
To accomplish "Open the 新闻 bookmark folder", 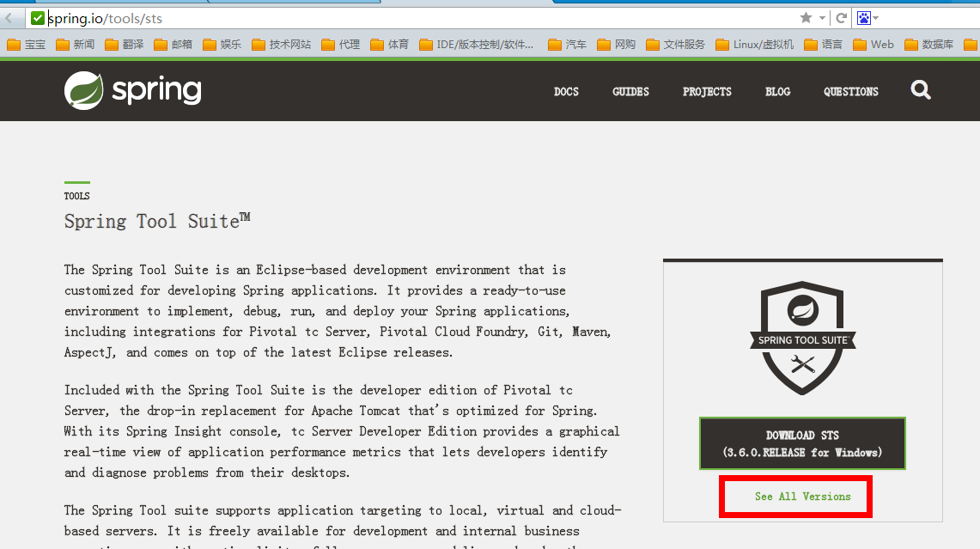I will [75, 45].
